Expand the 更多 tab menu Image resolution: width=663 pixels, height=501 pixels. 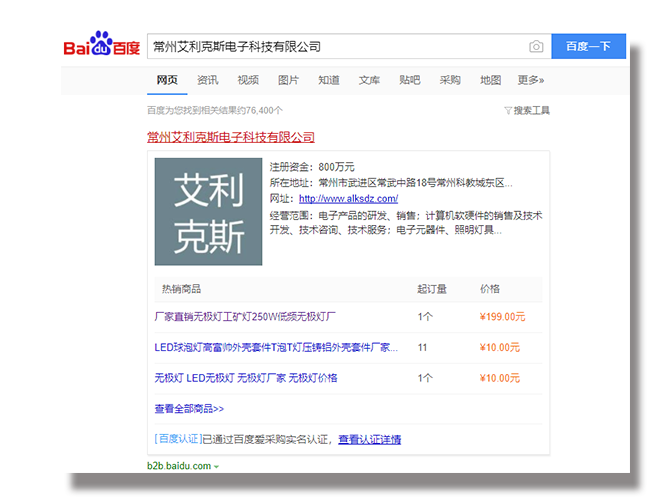pos(531,81)
